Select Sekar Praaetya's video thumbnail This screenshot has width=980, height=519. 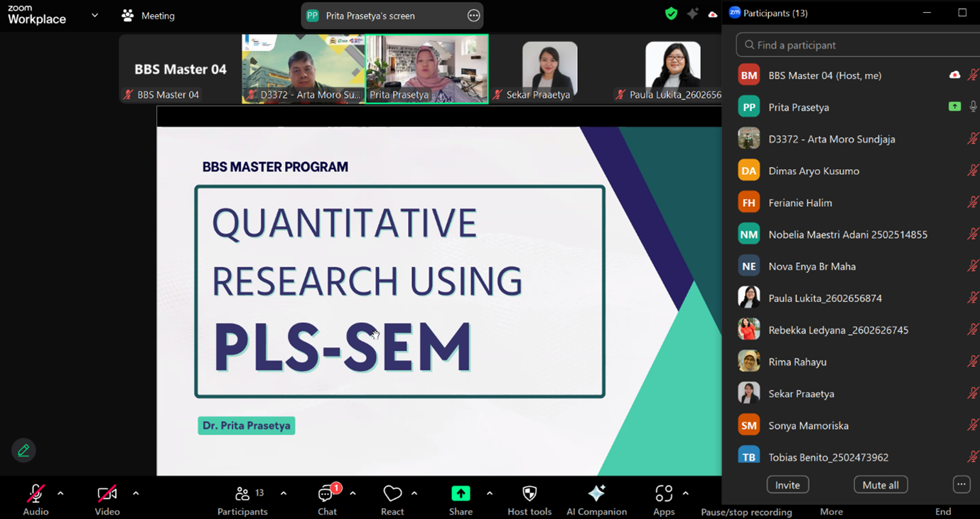(549, 70)
